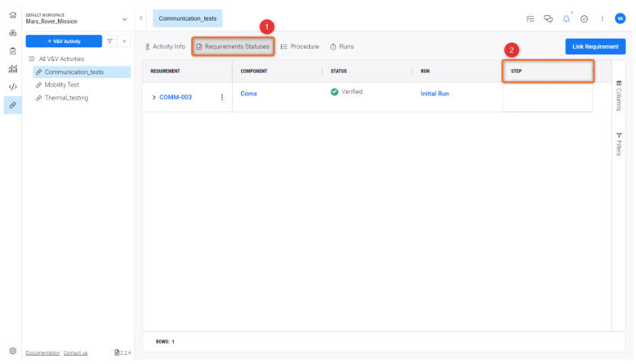This screenshot has width=636, height=364.
Task: Click the filter funnel beside V&V Activity
Action: pos(110,41)
